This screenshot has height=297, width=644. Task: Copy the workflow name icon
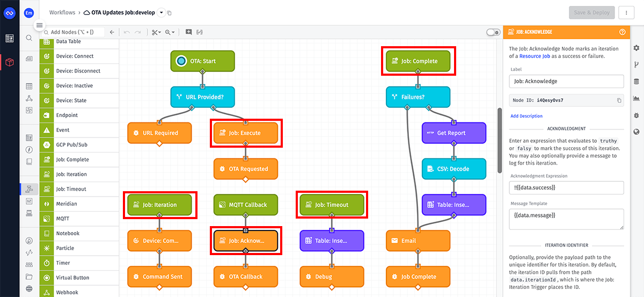[x=169, y=12]
